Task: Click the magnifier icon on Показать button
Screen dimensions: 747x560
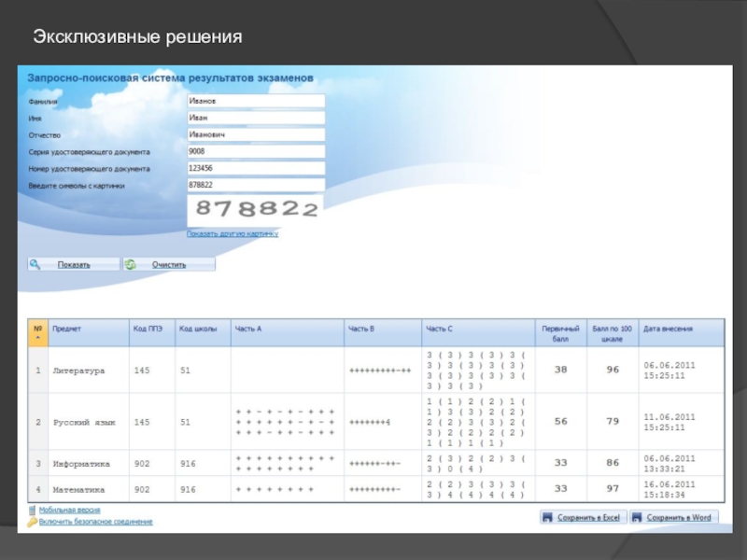Action: click(x=35, y=264)
